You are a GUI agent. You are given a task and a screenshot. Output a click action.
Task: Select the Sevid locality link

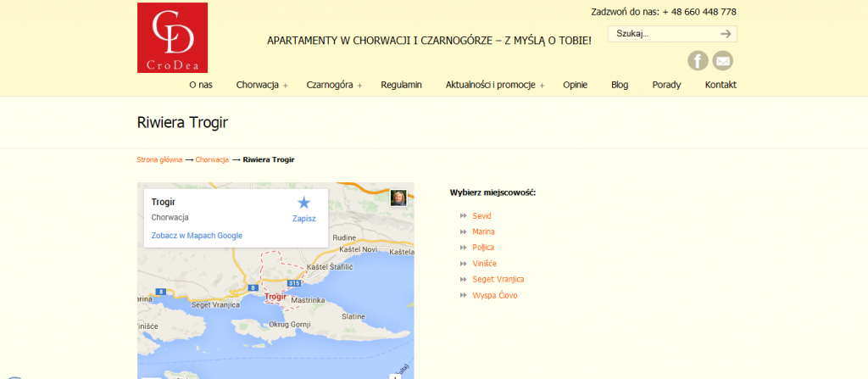tap(481, 215)
